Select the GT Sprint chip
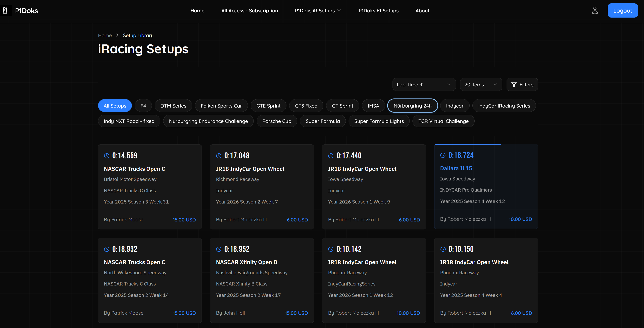Viewport: 644px width, 328px height. point(343,106)
